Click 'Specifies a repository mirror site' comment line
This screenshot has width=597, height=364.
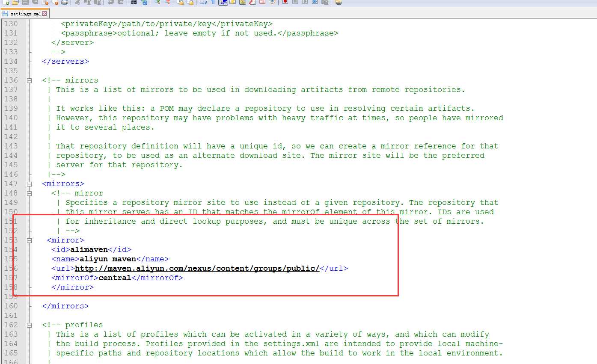pos(277,202)
